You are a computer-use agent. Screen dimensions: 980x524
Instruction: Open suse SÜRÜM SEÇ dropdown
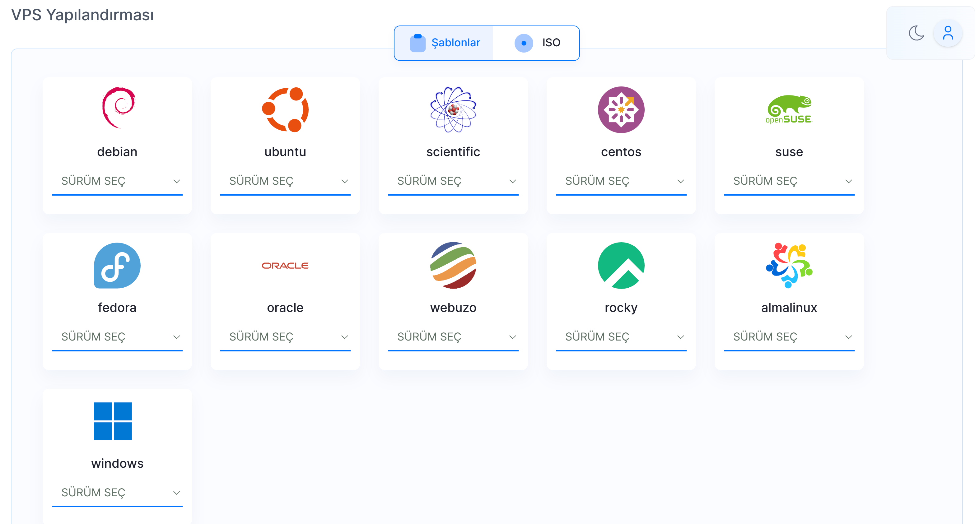click(x=789, y=181)
